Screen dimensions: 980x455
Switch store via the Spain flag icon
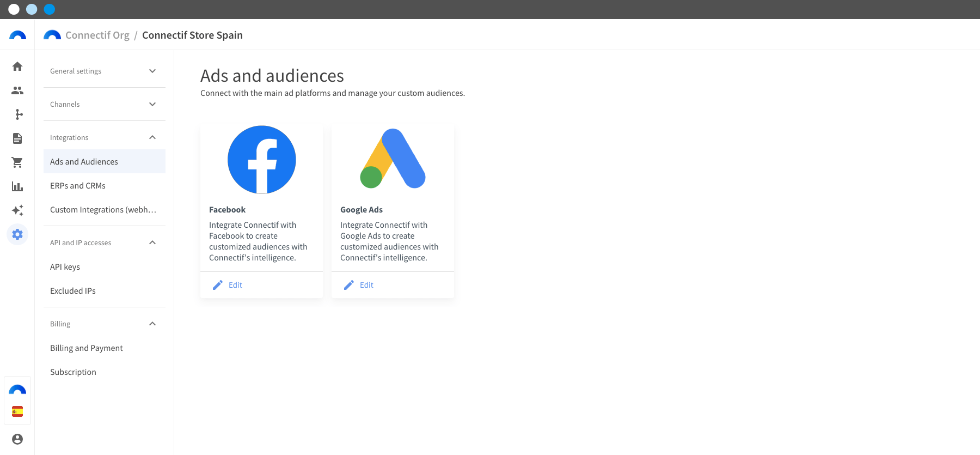coord(17,411)
